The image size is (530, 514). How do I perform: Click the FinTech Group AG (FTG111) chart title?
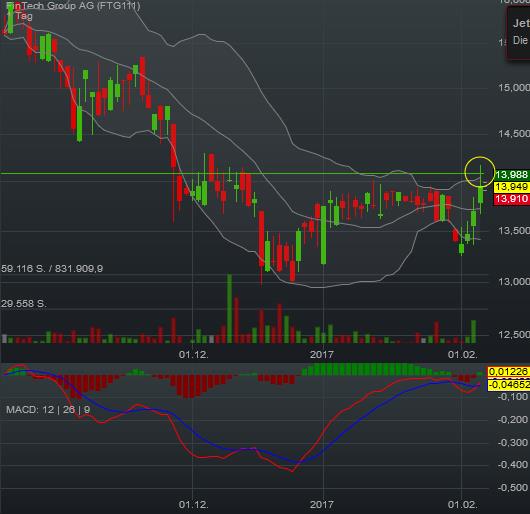[x=73, y=6]
